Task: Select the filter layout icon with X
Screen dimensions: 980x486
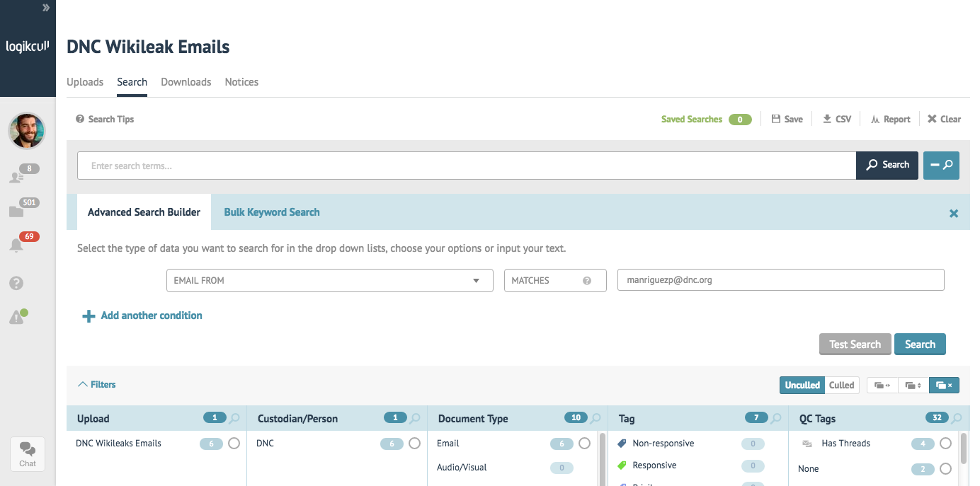Action: [944, 386]
